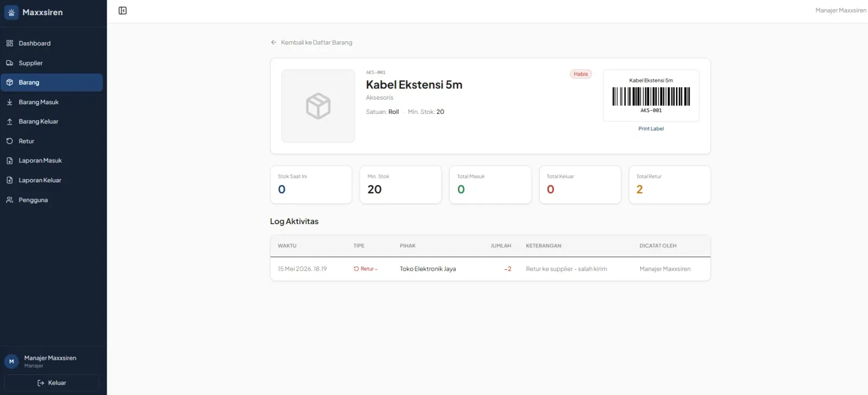Click the Dashboard grid icon
This screenshot has width=868, height=395.
[x=10, y=43]
